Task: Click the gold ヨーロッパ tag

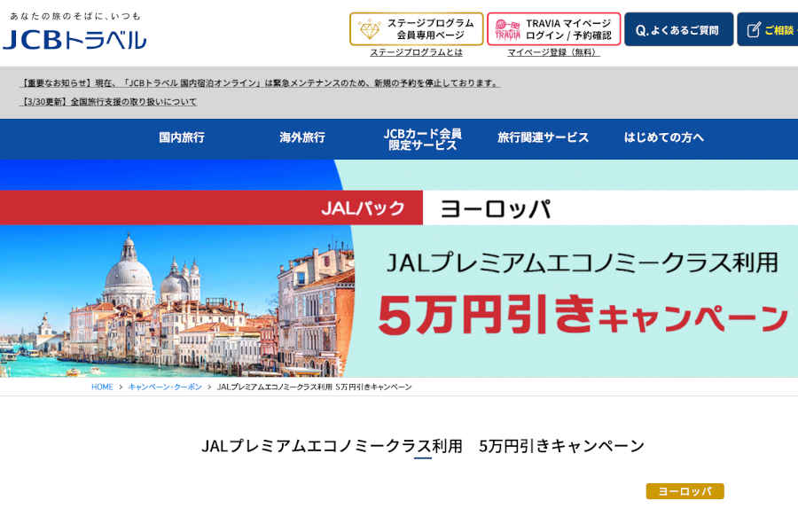Action: pyautogui.click(x=685, y=491)
